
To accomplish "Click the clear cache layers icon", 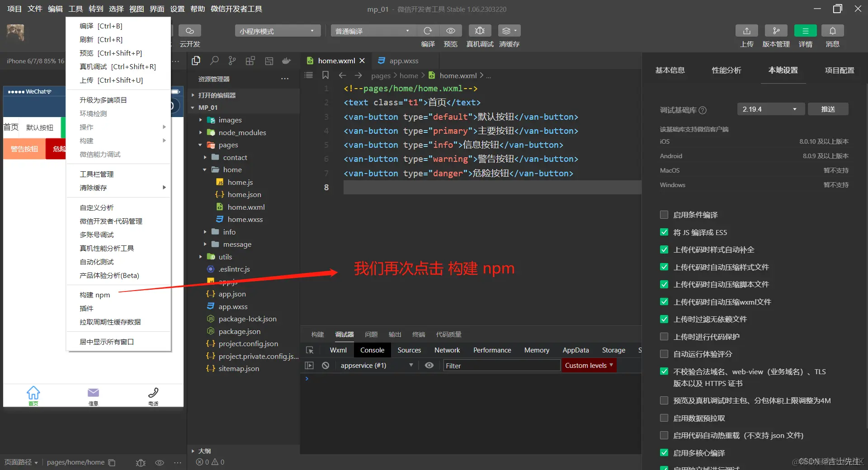I will [509, 31].
